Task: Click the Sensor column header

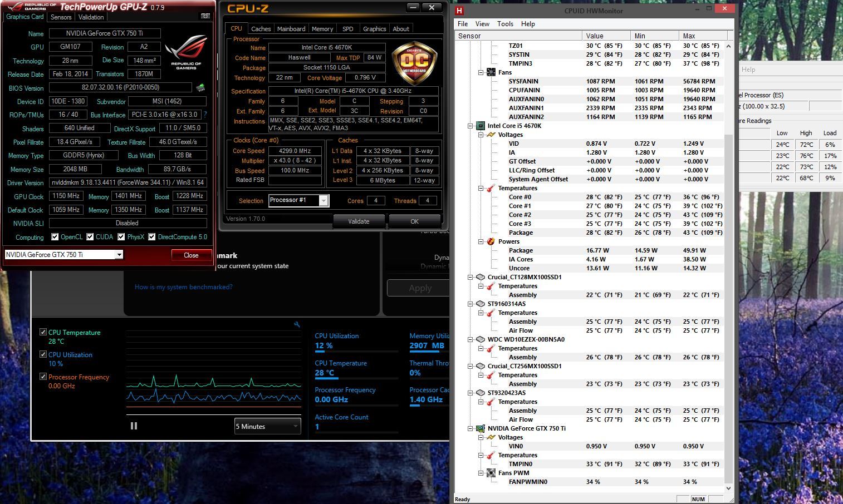Action: 518,36
